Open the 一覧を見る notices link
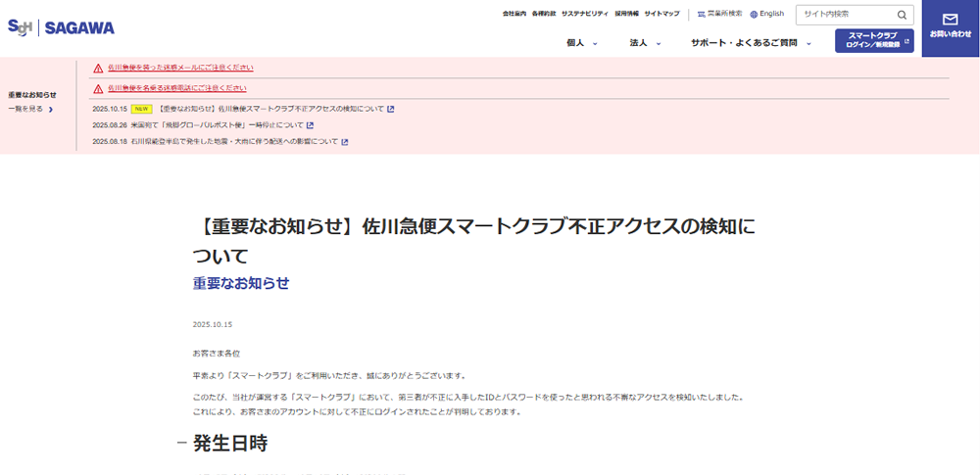Image resolution: width=980 pixels, height=475 pixels. 29,109
